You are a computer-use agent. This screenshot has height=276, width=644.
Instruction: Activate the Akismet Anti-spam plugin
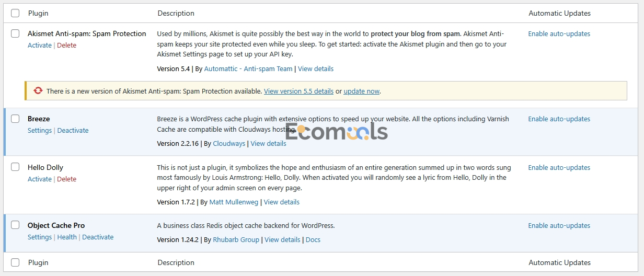(x=40, y=45)
